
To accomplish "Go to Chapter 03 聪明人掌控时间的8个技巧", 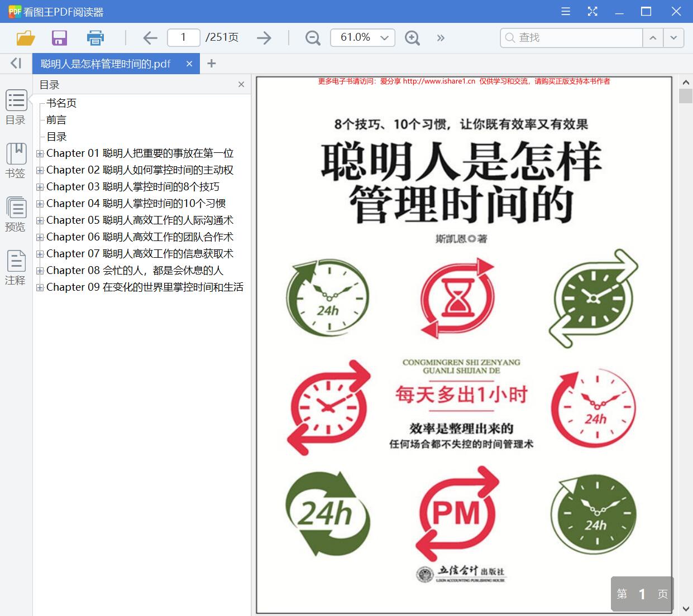I will [x=133, y=187].
